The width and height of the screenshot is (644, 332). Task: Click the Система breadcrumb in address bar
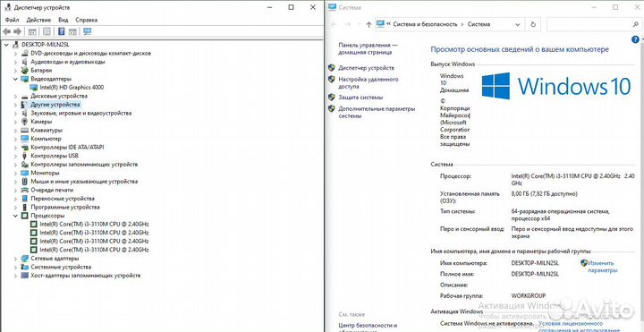coord(479,24)
